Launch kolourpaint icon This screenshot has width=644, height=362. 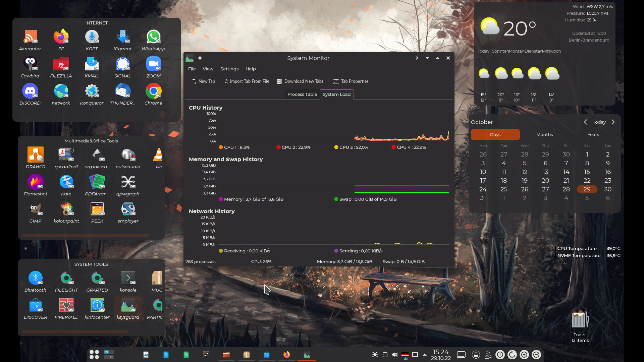(66, 213)
